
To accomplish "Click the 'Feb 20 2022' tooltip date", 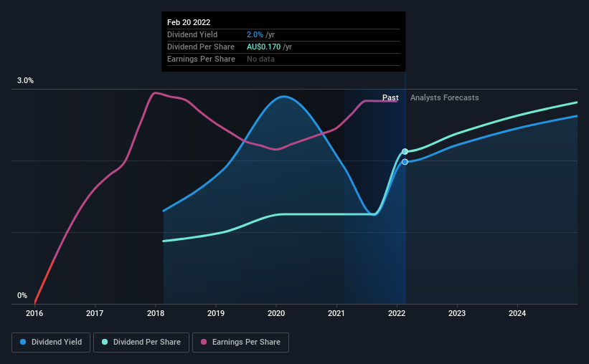I will click(x=189, y=22).
